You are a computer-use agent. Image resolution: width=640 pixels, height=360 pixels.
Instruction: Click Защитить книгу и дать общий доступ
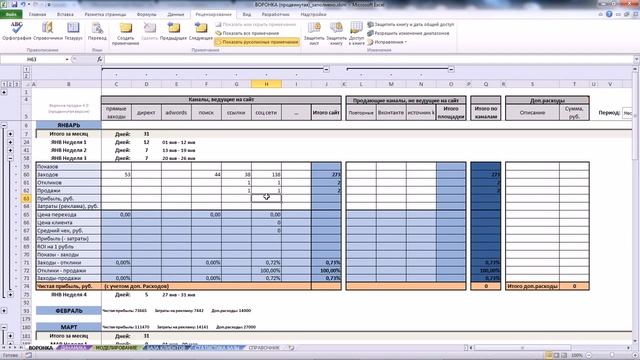(x=410, y=24)
